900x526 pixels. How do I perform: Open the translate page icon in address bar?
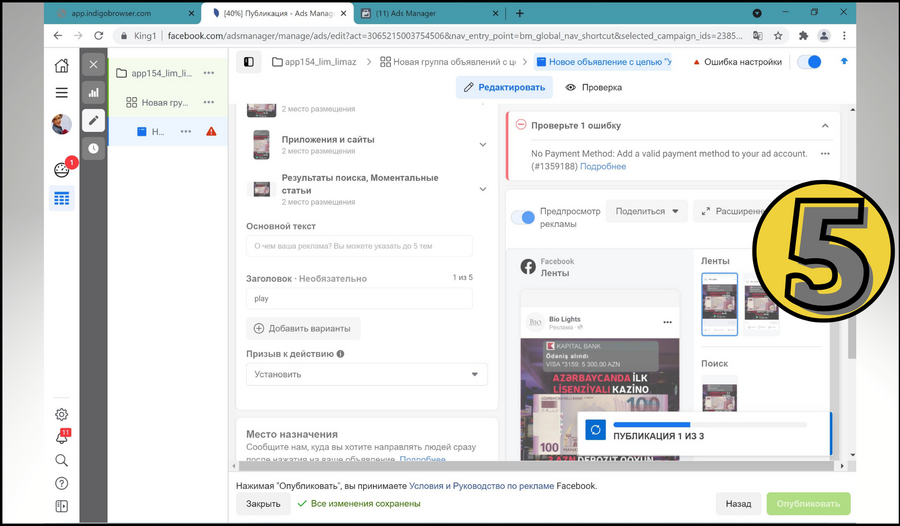pos(758,36)
